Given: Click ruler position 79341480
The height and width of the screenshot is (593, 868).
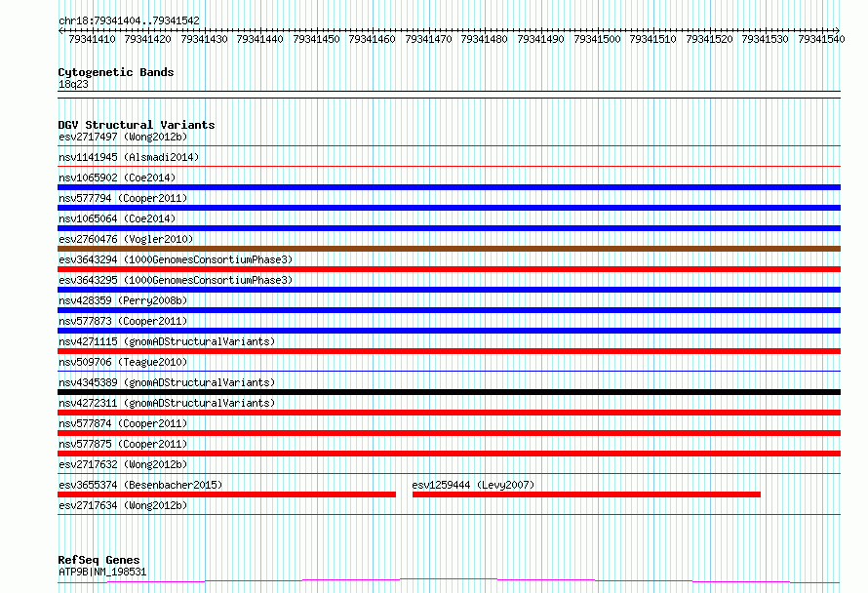Looking at the screenshot, I should [485, 39].
